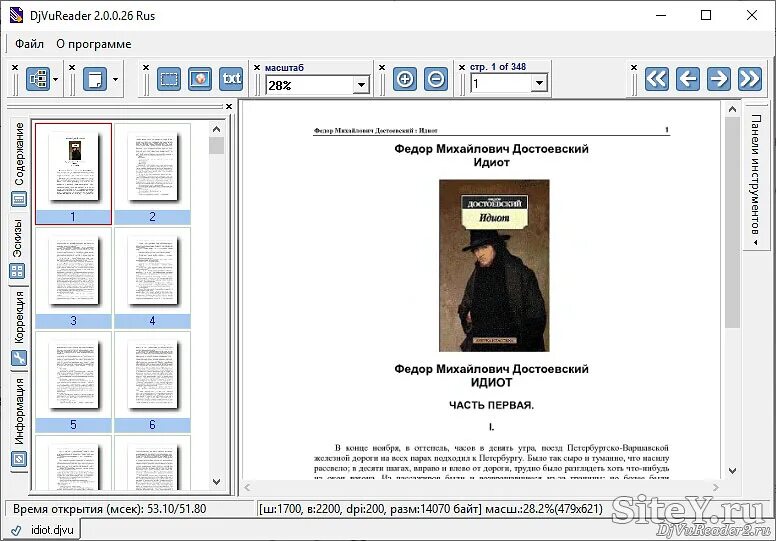
Task: Go to the next page
Action: (x=719, y=79)
